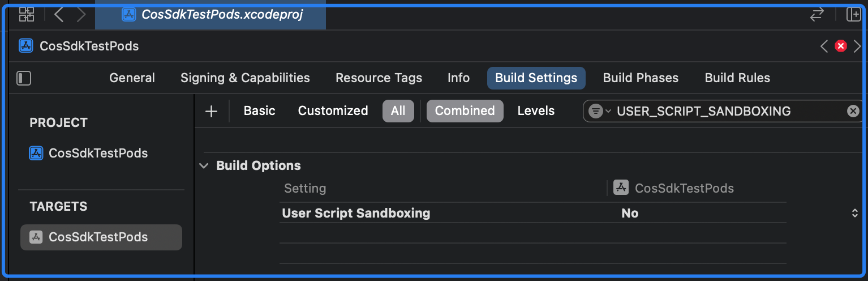Go back to previous file
The height and width of the screenshot is (281, 868).
[x=58, y=15]
